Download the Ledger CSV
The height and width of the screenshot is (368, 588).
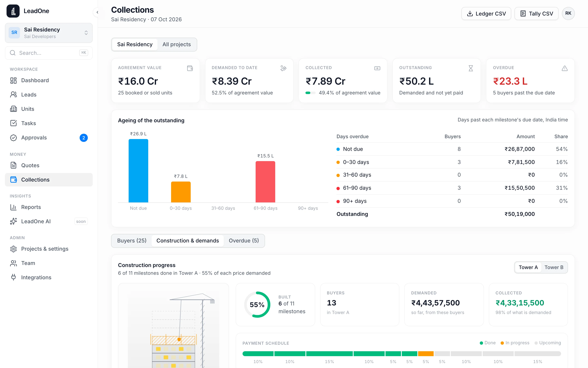pyautogui.click(x=486, y=14)
